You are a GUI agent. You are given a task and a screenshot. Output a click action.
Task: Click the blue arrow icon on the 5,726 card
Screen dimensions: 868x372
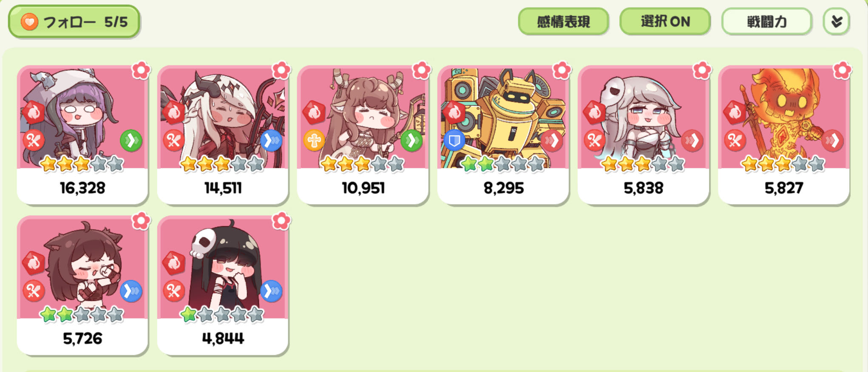(x=131, y=291)
